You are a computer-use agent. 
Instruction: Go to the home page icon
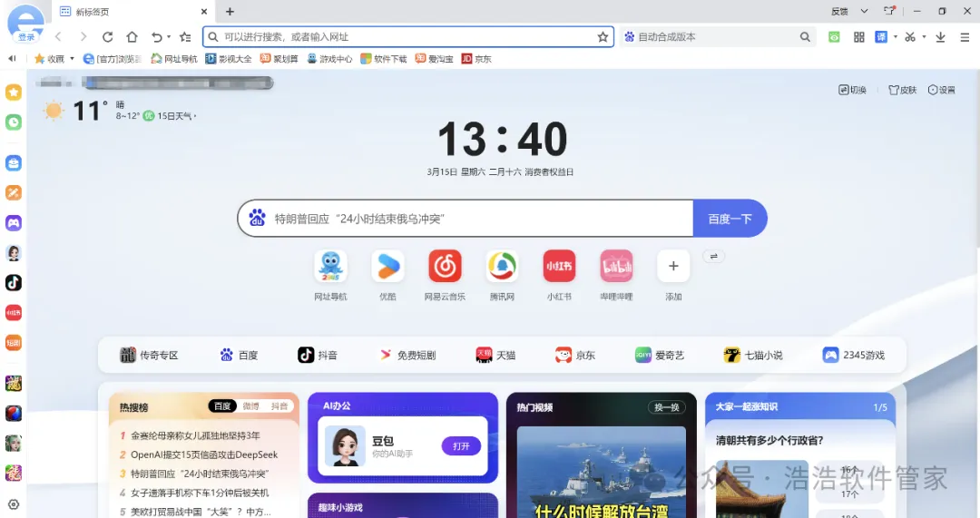(132, 37)
